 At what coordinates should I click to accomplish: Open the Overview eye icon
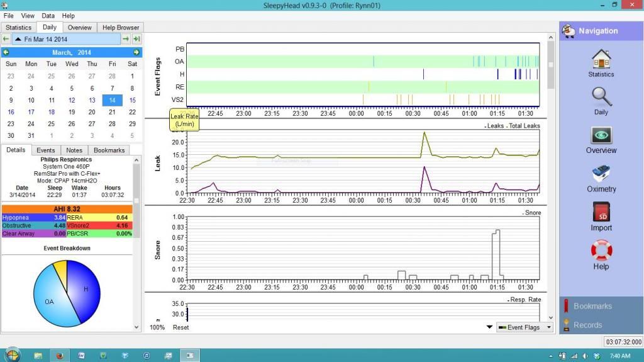[x=601, y=139]
